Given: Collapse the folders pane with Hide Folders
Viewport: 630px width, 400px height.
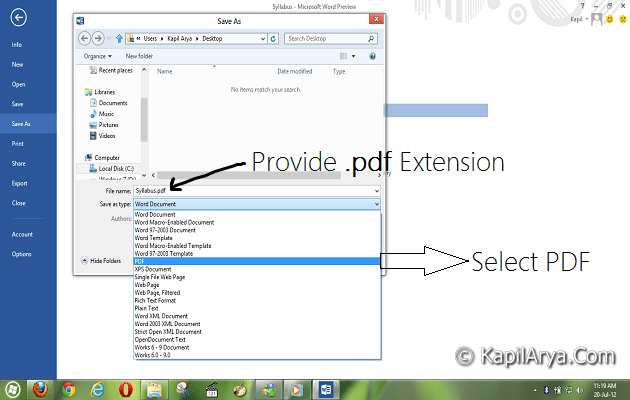Looking at the screenshot, I should tap(101, 261).
